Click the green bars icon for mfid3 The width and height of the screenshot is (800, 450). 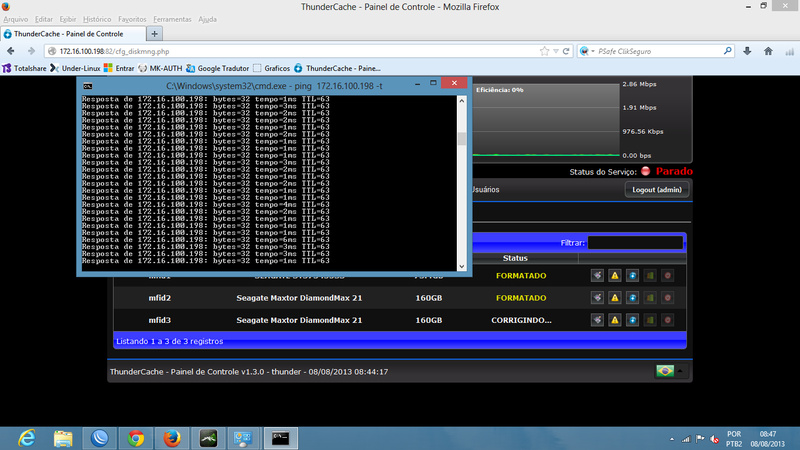(650, 320)
